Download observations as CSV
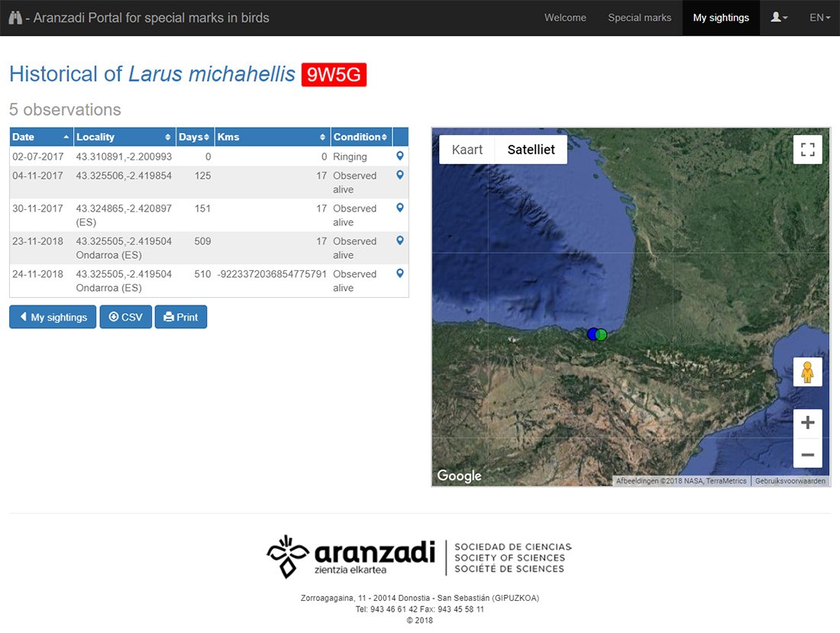Image resolution: width=840 pixels, height=633 pixels. click(x=126, y=318)
